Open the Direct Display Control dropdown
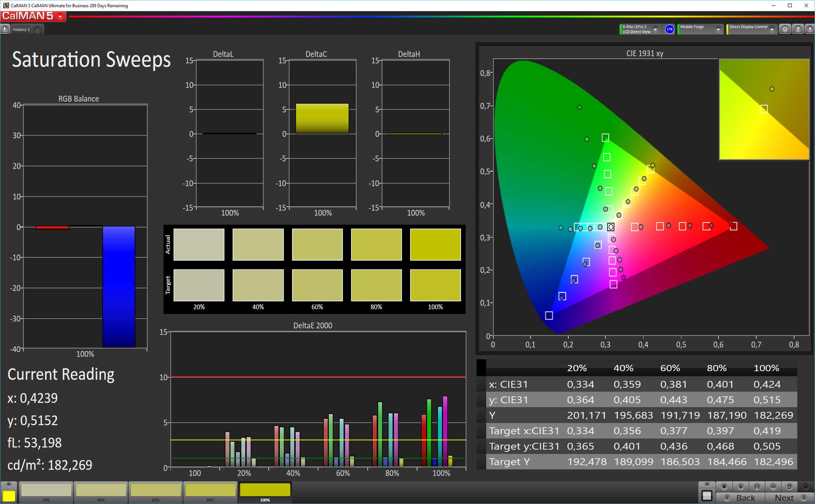815x504 pixels. 772,29
